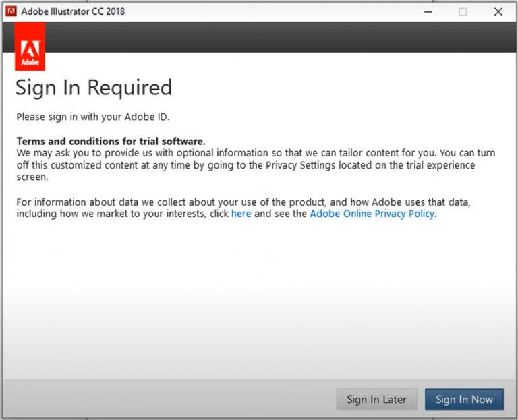Viewport: 518px width, 420px height.
Task: Open the Adobe Online Privacy Policy link
Action: point(372,214)
